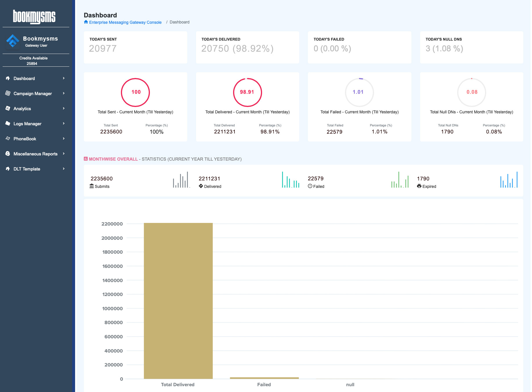Click the Total Delivered 98.91 circular gauge
Screen dimensions: 532x392
pos(247,92)
